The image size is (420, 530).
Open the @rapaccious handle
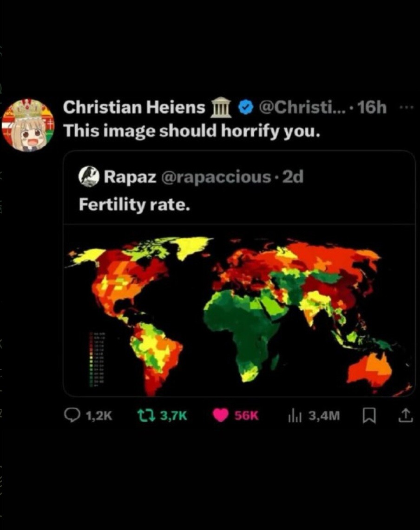click(x=216, y=177)
